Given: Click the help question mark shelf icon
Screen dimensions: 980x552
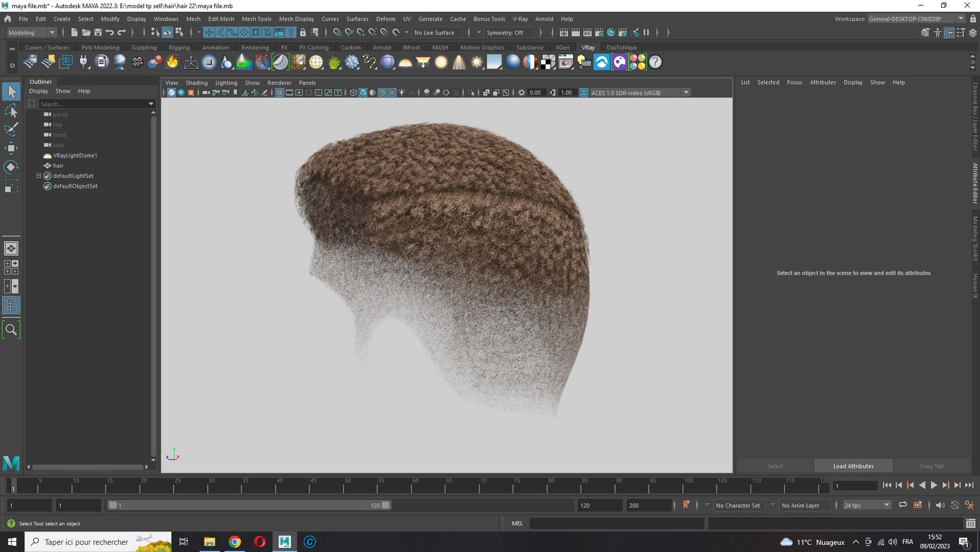Looking at the screenshot, I should click(x=656, y=62).
